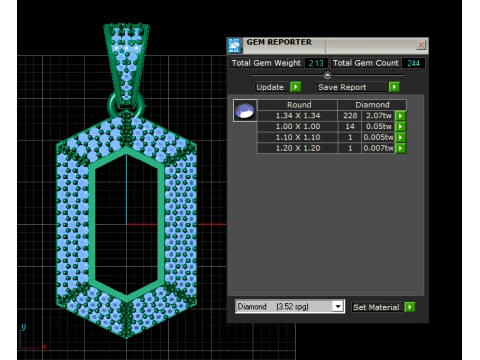Close the Gem Reporter window
The height and width of the screenshot is (360, 480).
(x=421, y=45)
